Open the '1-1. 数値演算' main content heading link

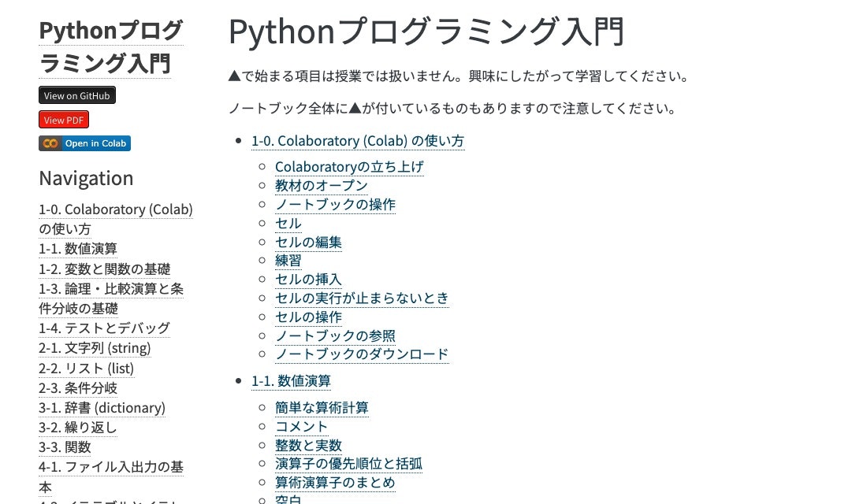pyautogui.click(x=291, y=380)
